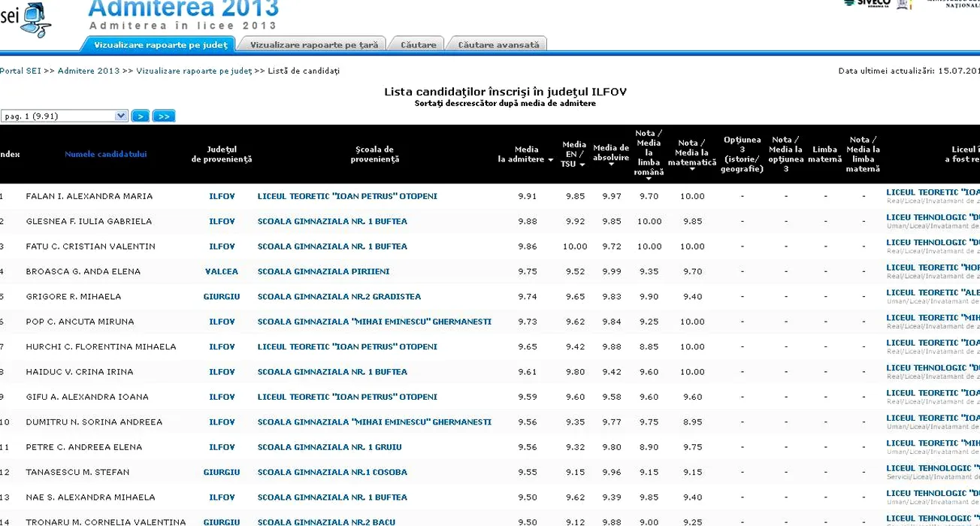
Task: Click Portal SEI breadcrumb link
Action: tap(20, 71)
